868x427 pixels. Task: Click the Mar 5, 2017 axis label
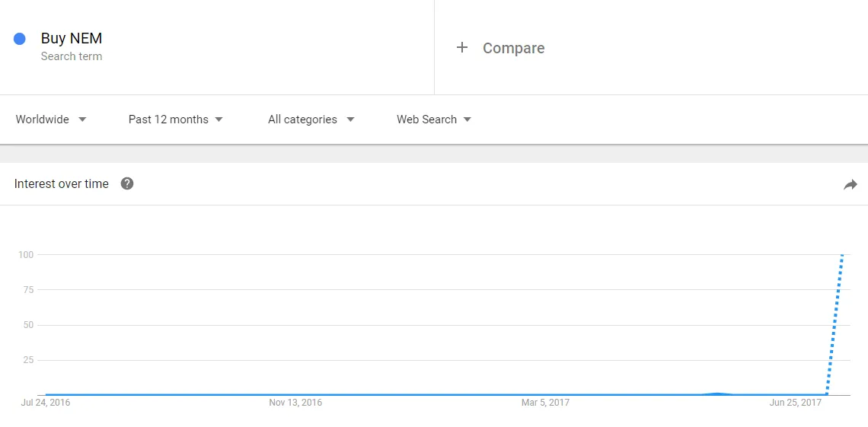tap(545, 403)
